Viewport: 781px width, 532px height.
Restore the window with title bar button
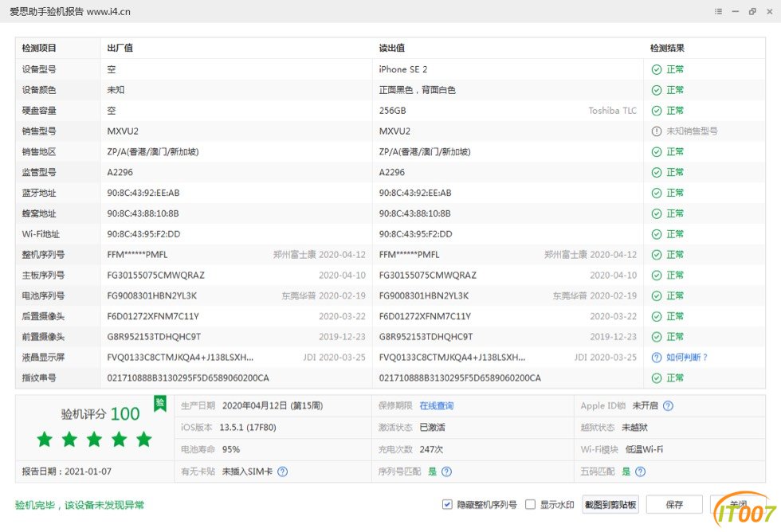[x=752, y=11]
